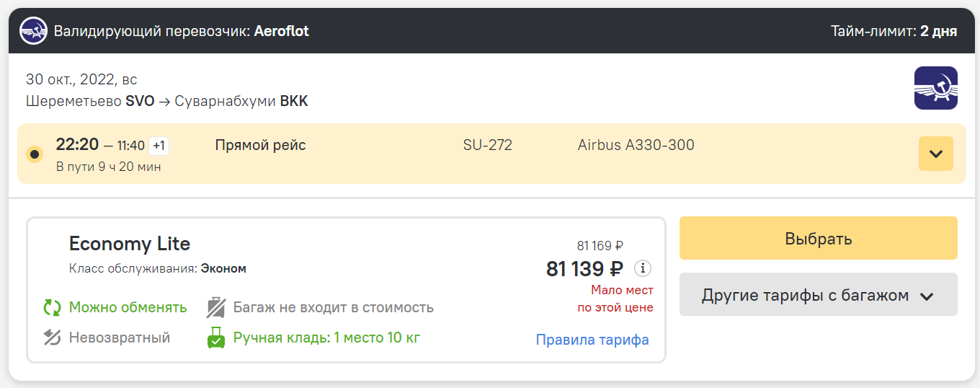Click the non-refundable crossed arrows icon

click(x=52, y=338)
